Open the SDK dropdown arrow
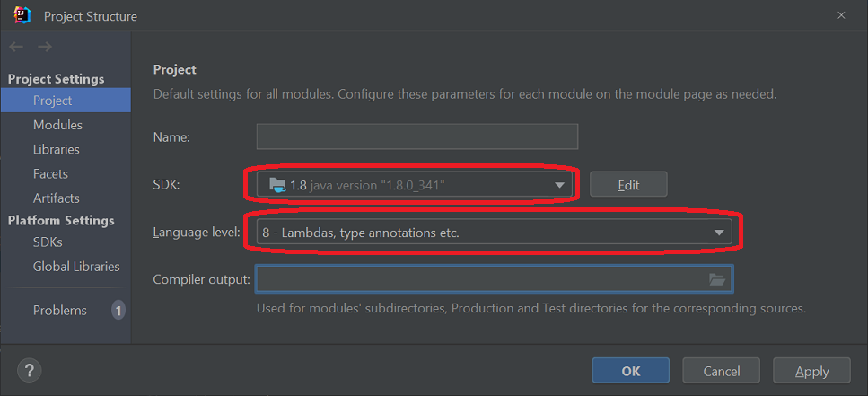Image resolution: width=868 pixels, height=396 pixels. point(560,185)
